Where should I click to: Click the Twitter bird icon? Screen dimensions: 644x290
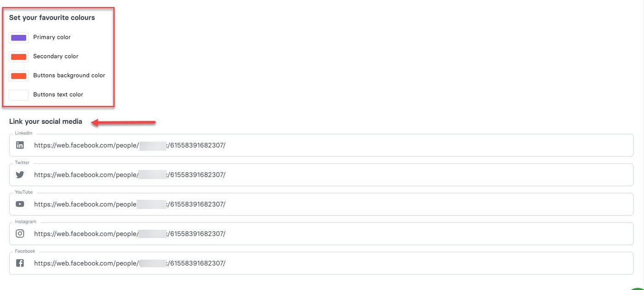[x=20, y=174]
